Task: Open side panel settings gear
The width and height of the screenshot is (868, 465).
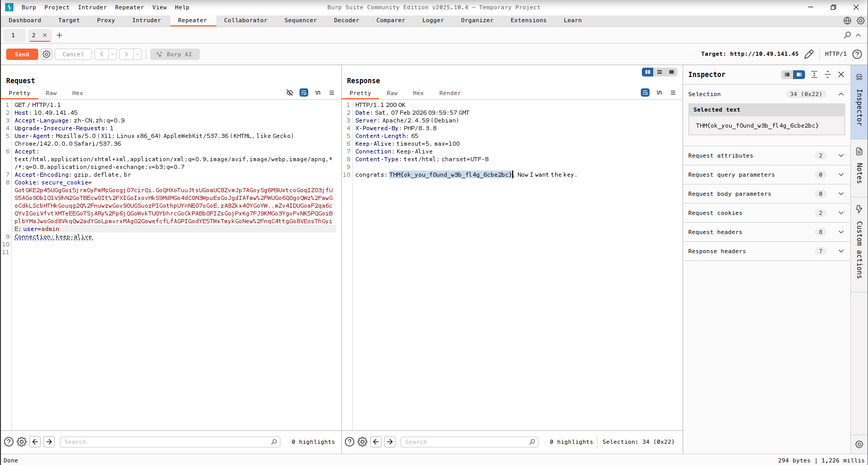Action: coord(859,444)
